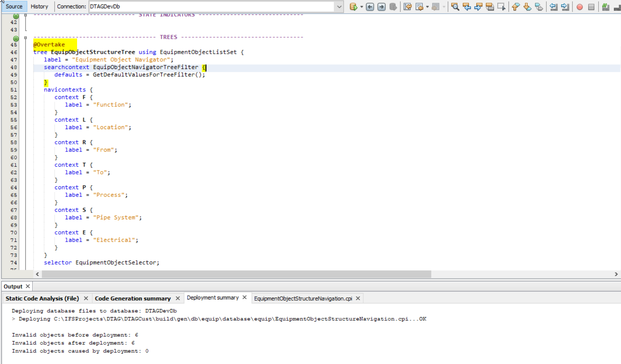Toggle the bookmark marker at line 42
Image resolution: width=621 pixels, height=364 pixels.
[x=16, y=16]
